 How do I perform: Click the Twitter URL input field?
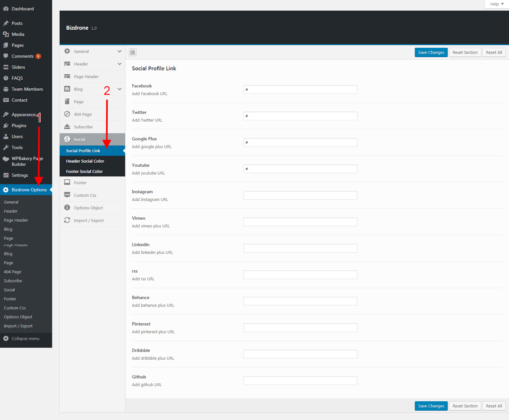click(x=300, y=116)
